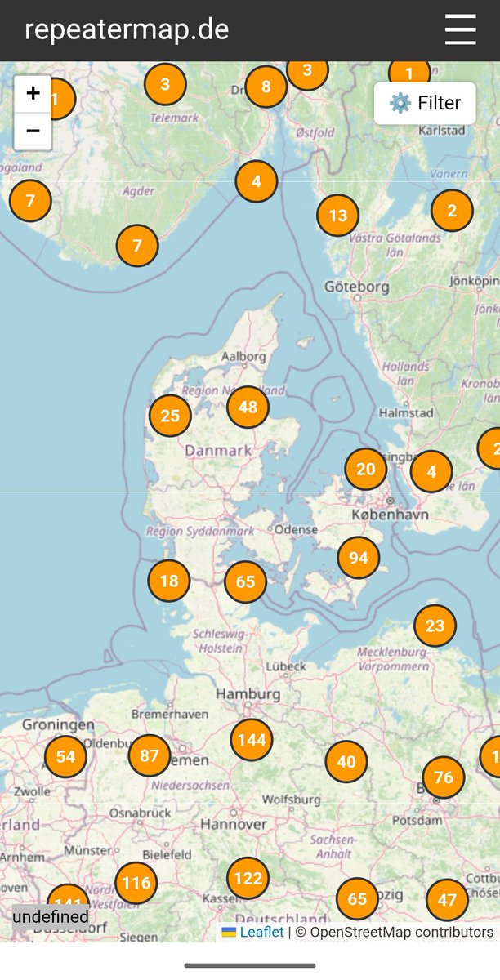This screenshot has width=500, height=980.
Task: Click Göteborg city label
Action: click(357, 287)
